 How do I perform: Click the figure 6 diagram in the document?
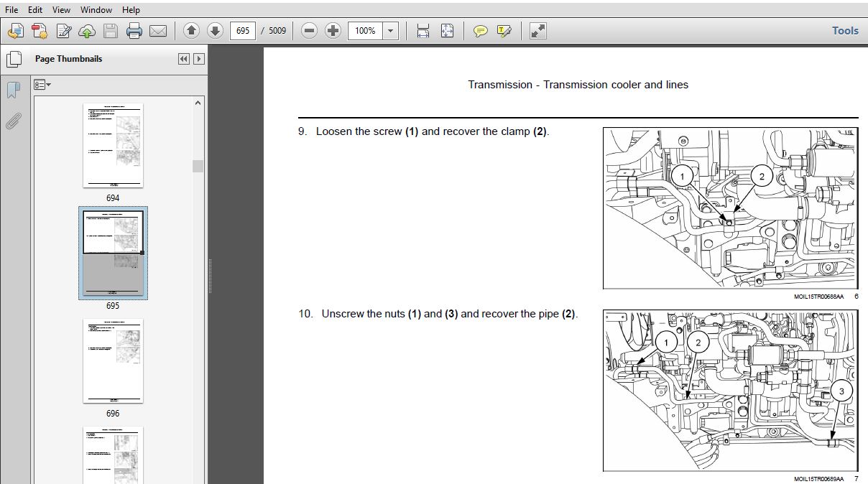[x=731, y=208]
